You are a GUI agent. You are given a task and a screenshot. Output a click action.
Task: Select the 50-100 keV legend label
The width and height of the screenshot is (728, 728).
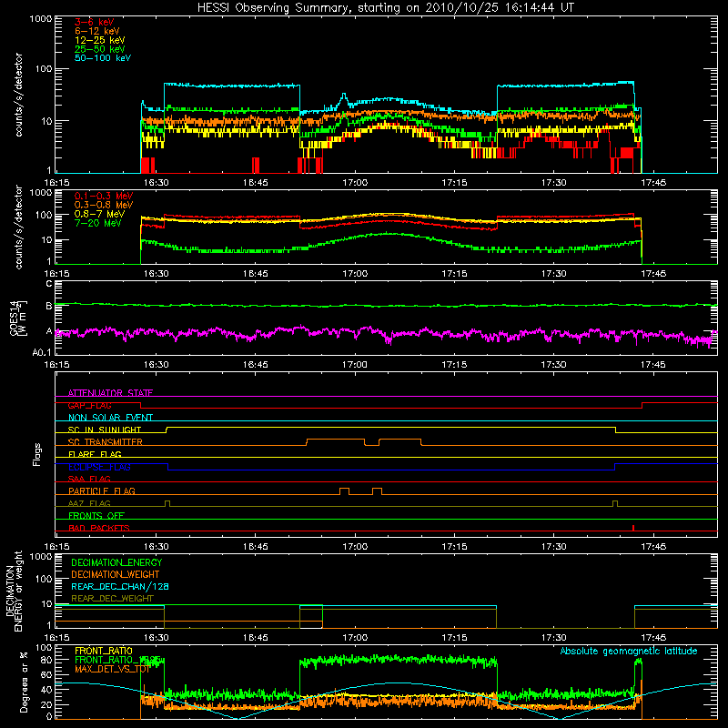(x=103, y=58)
